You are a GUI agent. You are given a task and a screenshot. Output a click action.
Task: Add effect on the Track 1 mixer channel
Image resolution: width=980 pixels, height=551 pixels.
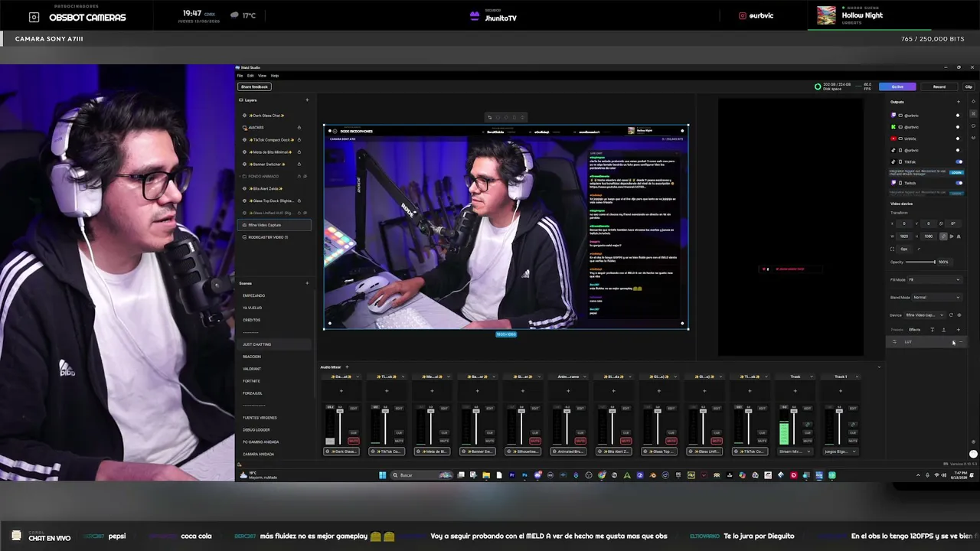click(840, 391)
